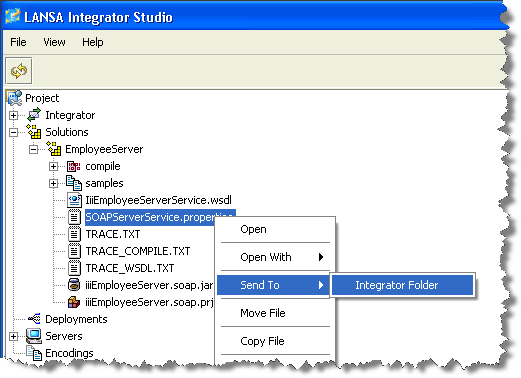This screenshot has width=521, height=378.
Task: Expand the compile folder node
Action: point(53,166)
